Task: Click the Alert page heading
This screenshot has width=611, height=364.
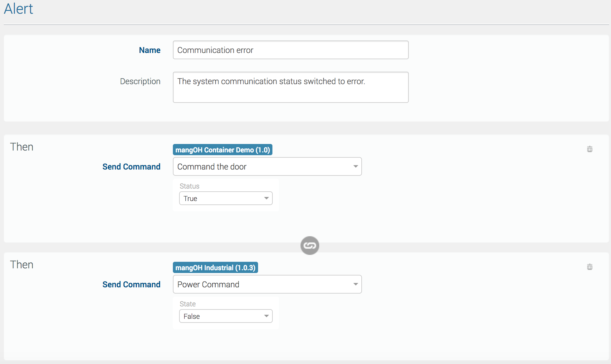Action: pos(18,9)
